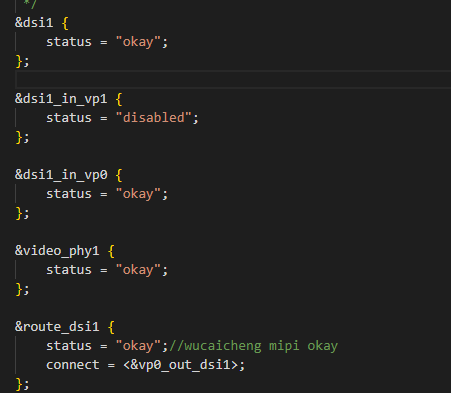Click the &video_phy1 node name
The image size is (451, 393).
click(57, 251)
